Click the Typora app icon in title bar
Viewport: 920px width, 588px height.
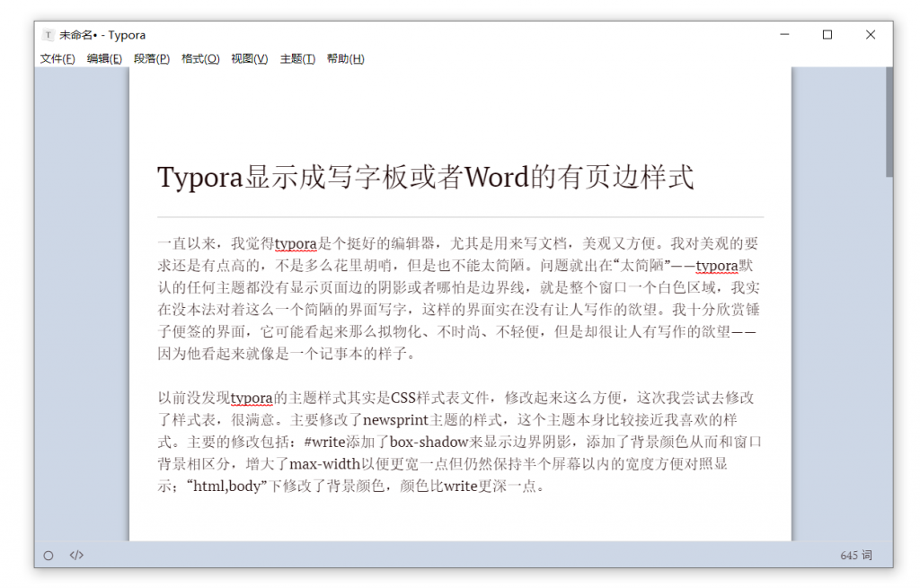click(x=48, y=35)
